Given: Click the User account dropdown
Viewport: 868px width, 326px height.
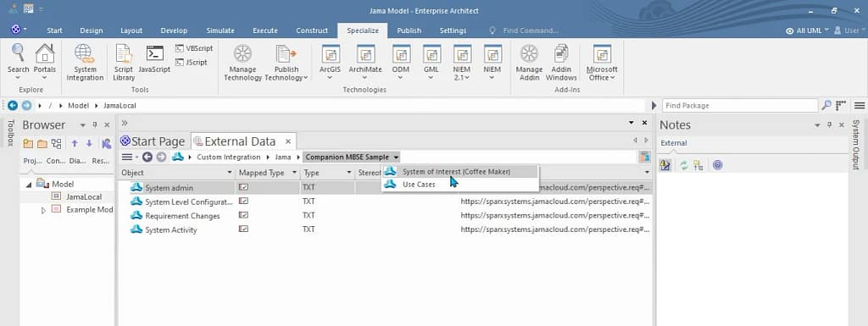Looking at the screenshot, I should tap(849, 31).
